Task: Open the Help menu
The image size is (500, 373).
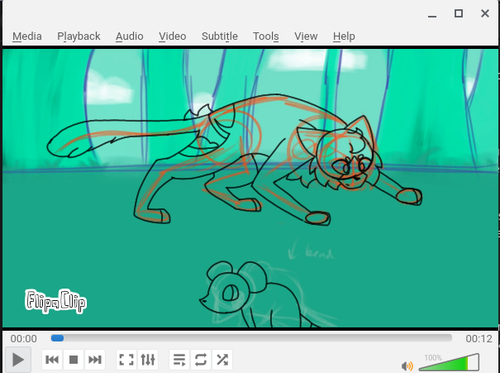Action: point(344,36)
